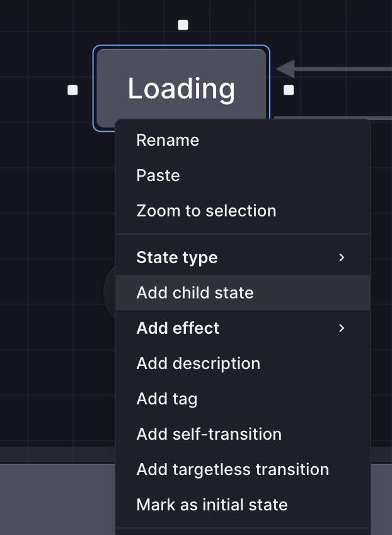Select Paste in the context menu
The width and height of the screenshot is (392, 535).
[x=158, y=175]
